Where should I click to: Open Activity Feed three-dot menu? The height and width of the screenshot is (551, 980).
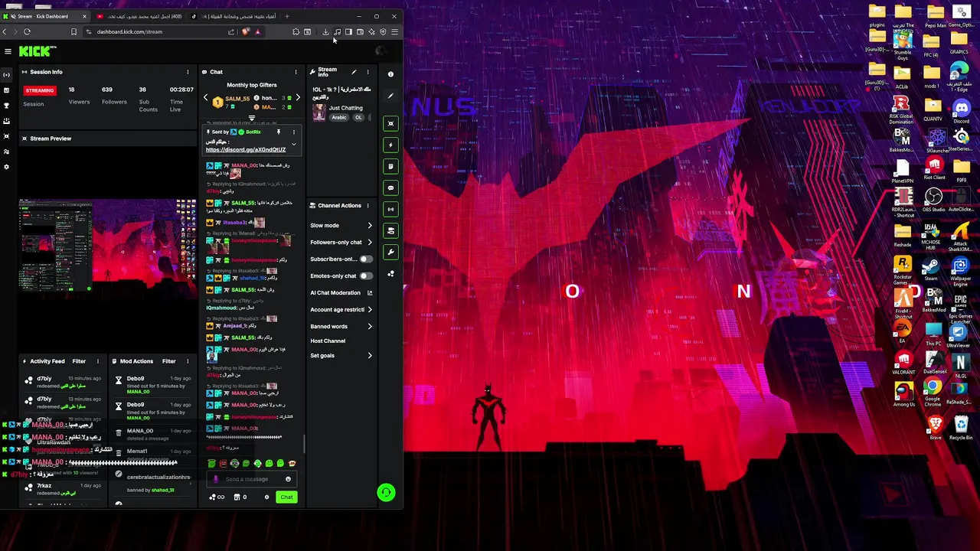(97, 361)
